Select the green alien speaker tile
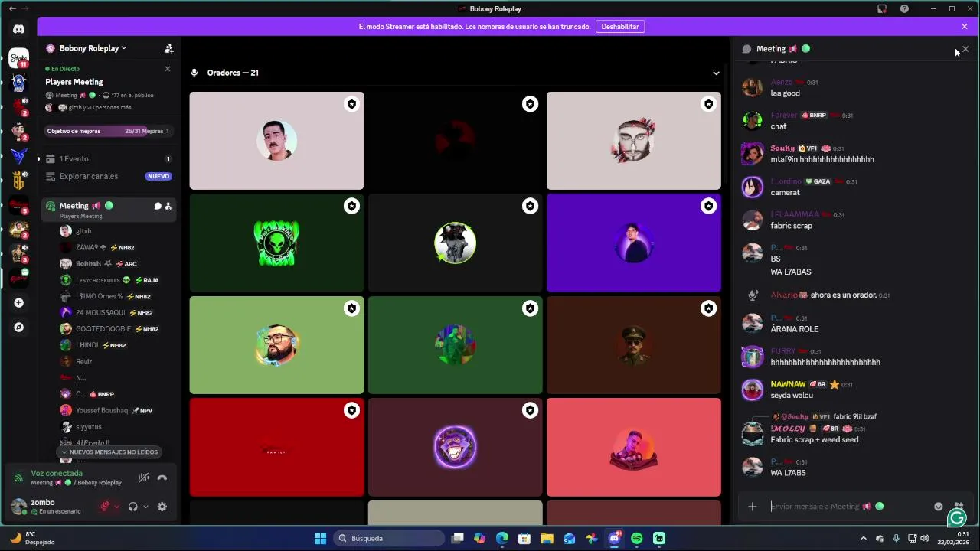This screenshot has height=551, width=980. pyautogui.click(x=276, y=243)
